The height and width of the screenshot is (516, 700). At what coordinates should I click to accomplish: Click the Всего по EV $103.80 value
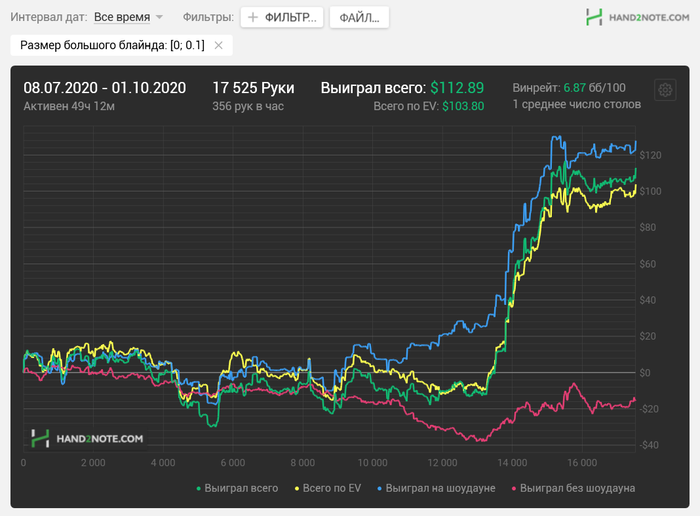click(x=428, y=105)
